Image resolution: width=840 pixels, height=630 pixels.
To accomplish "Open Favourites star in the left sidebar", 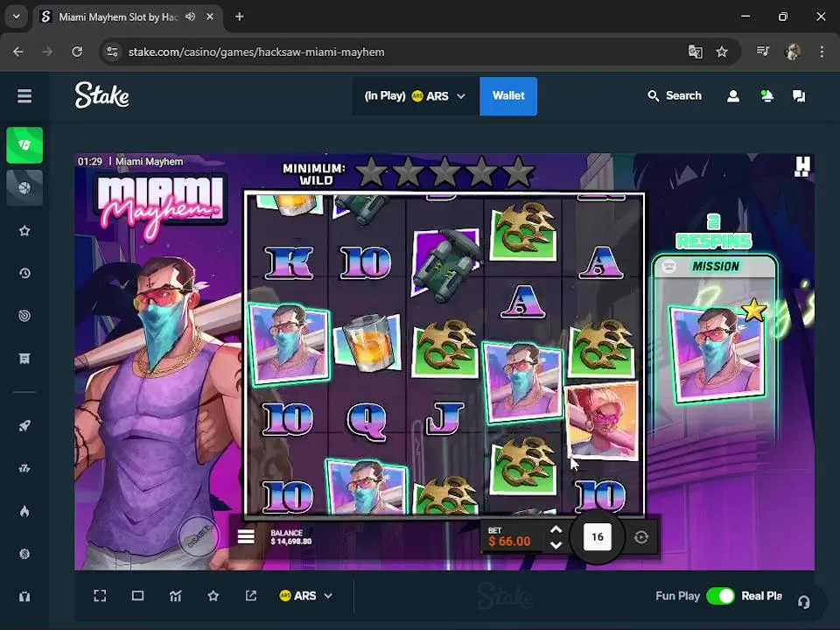I will tap(24, 231).
